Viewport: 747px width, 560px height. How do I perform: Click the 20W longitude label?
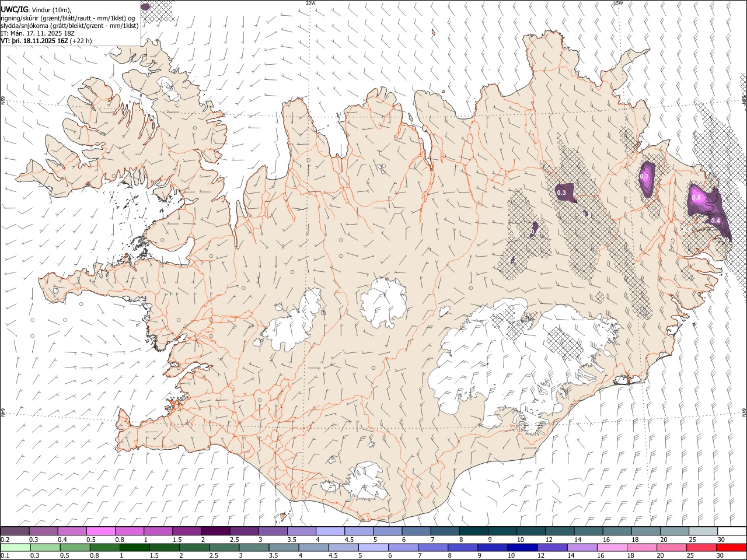310,3
